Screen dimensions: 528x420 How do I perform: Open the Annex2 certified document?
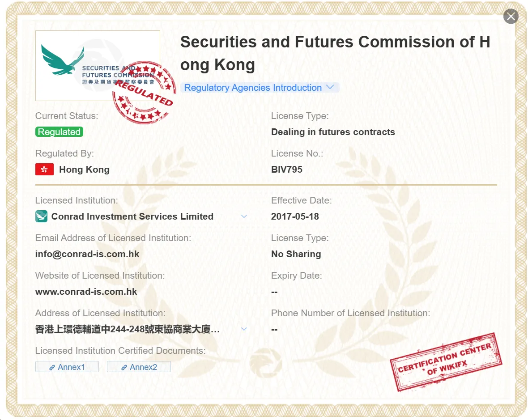pyautogui.click(x=139, y=367)
